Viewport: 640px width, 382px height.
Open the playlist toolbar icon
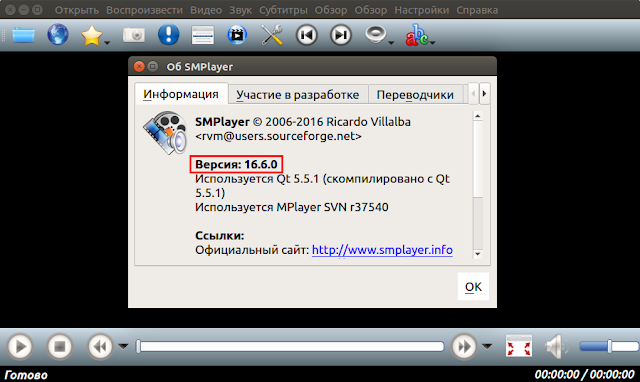(x=202, y=35)
